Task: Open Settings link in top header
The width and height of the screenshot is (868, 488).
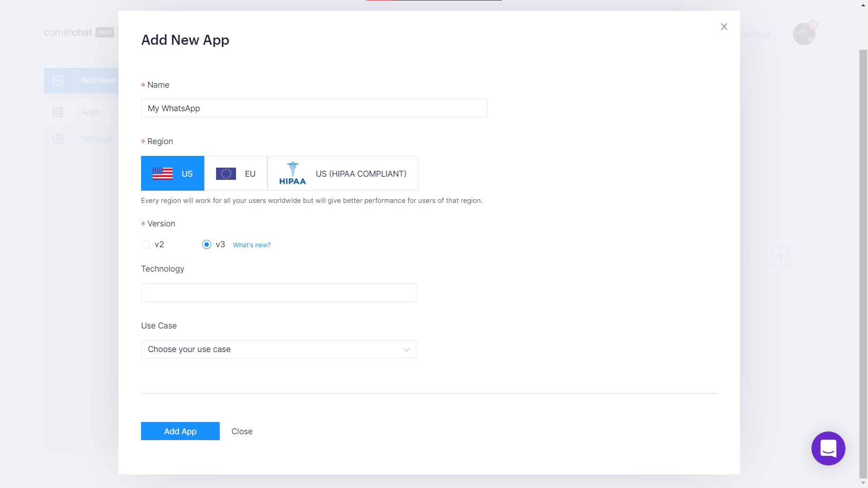Action: 755,35
